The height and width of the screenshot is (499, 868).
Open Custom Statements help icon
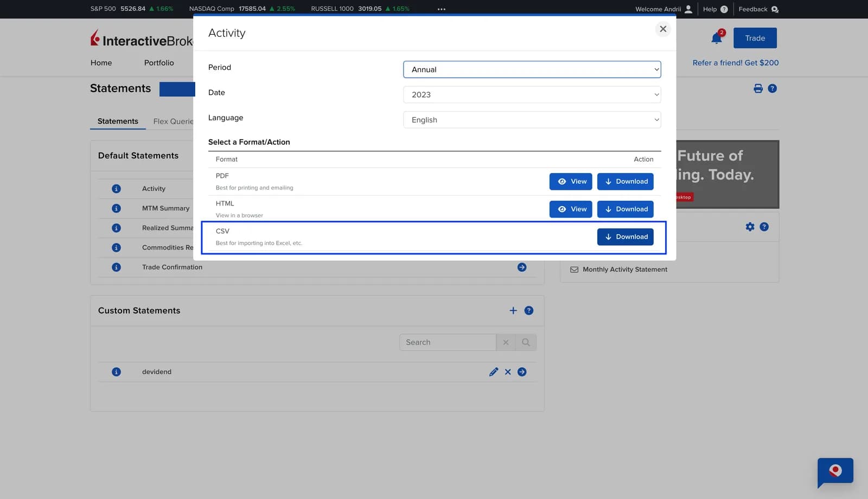pyautogui.click(x=529, y=311)
